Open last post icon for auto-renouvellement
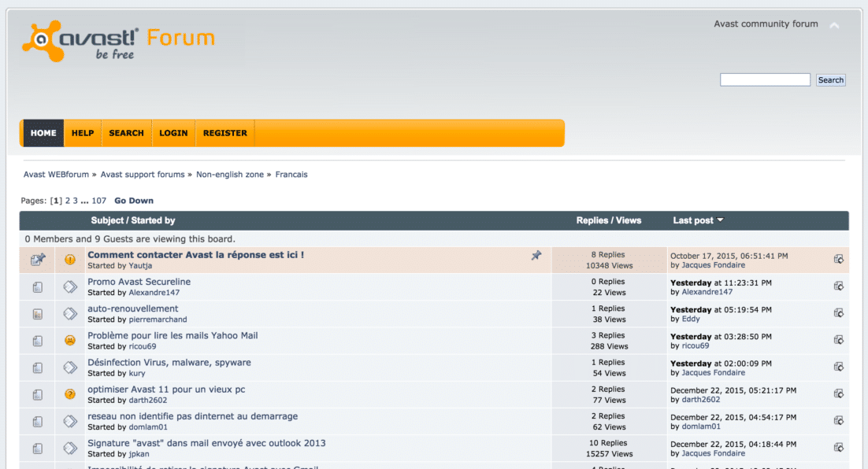Image resolution: width=868 pixels, height=469 pixels. tap(839, 312)
